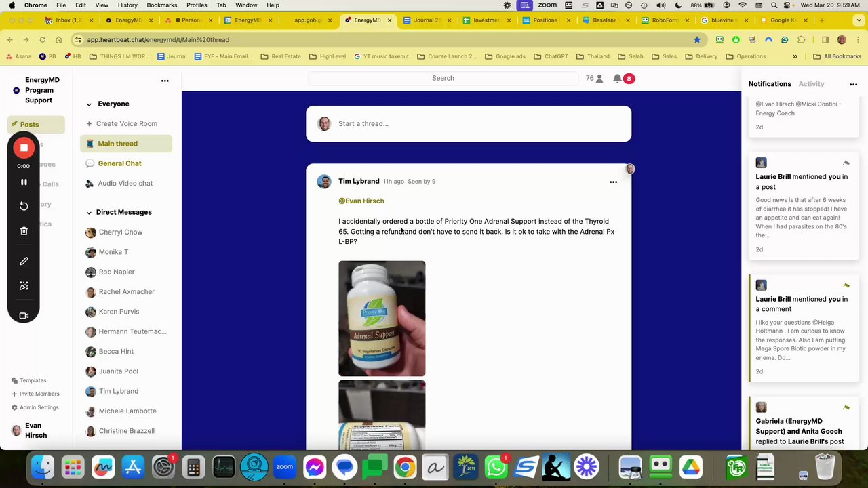Toggle the camera in the recorder toolbar
Screen dimensions: 868x488
tap(24, 316)
